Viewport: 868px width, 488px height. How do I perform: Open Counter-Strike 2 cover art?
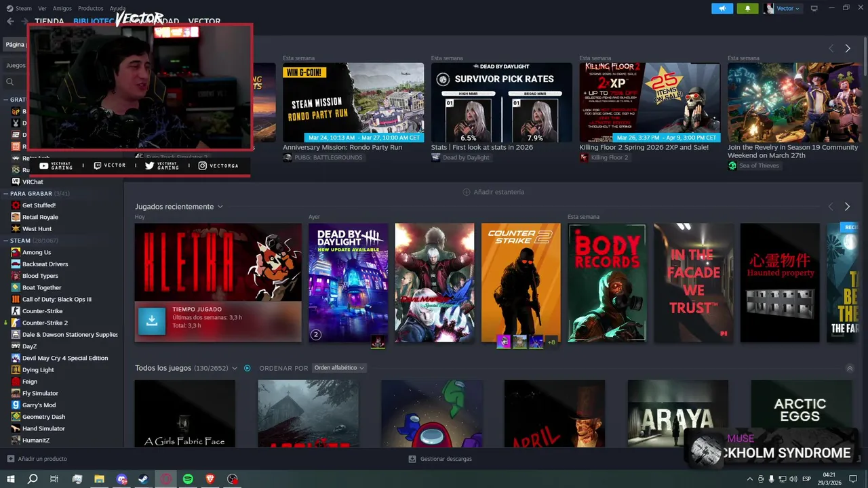click(521, 283)
